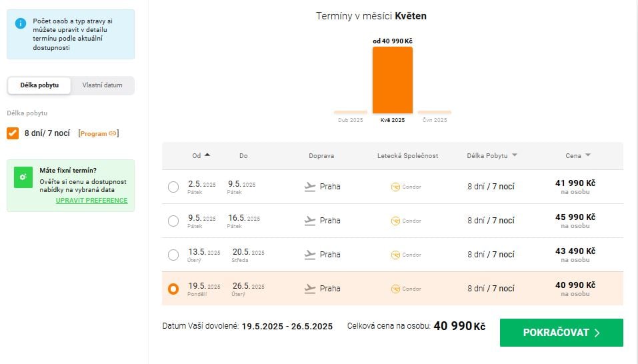This screenshot has height=364, width=638.
Task: Click the Condor airline logo in the 13.5. row
Action: click(x=395, y=255)
